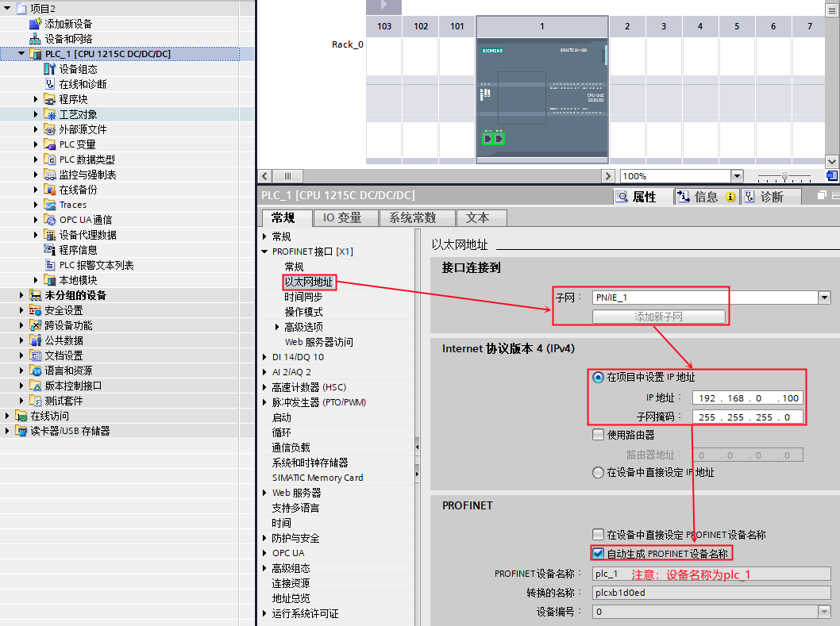Select 以太网地址 in the navigation

(309, 282)
